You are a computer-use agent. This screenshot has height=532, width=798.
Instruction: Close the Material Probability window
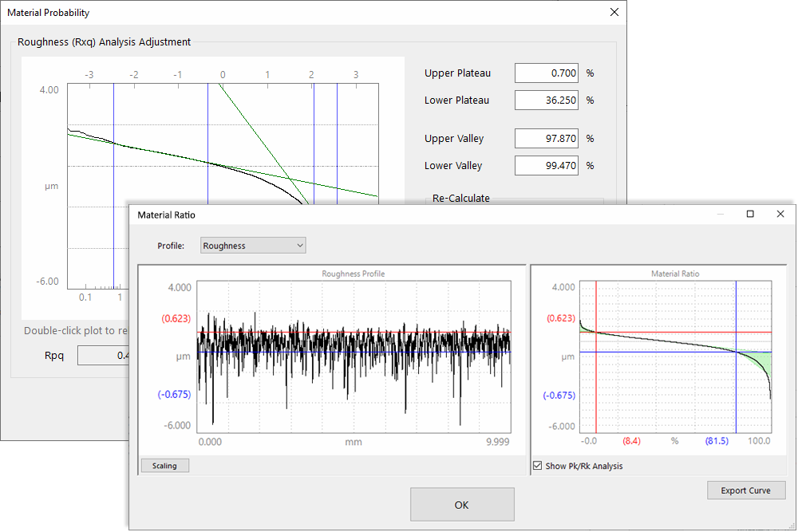point(614,12)
